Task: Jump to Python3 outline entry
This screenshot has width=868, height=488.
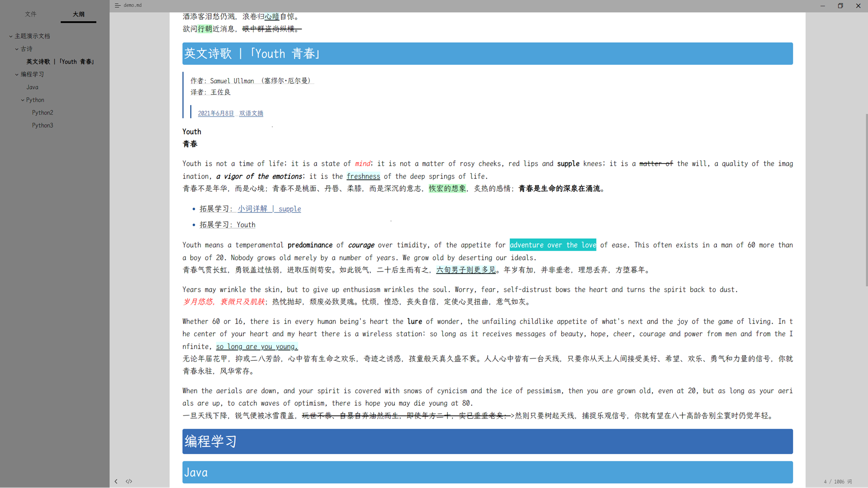Action: coord(43,125)
